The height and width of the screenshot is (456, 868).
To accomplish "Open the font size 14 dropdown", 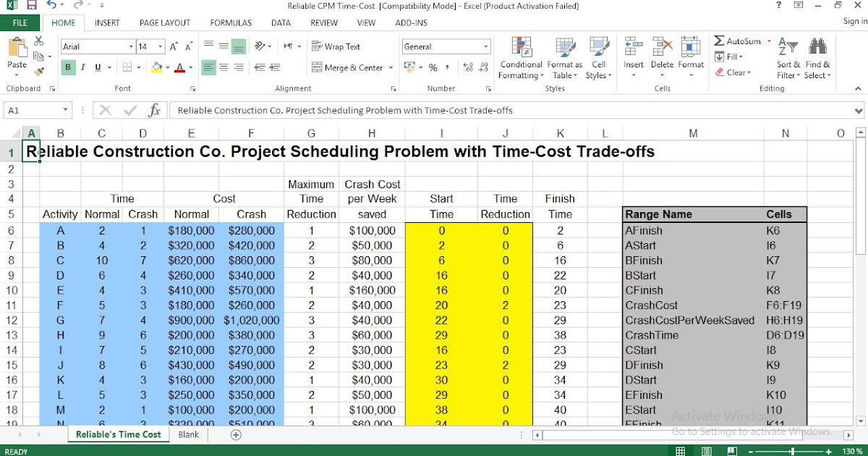I will pos(161,46).
